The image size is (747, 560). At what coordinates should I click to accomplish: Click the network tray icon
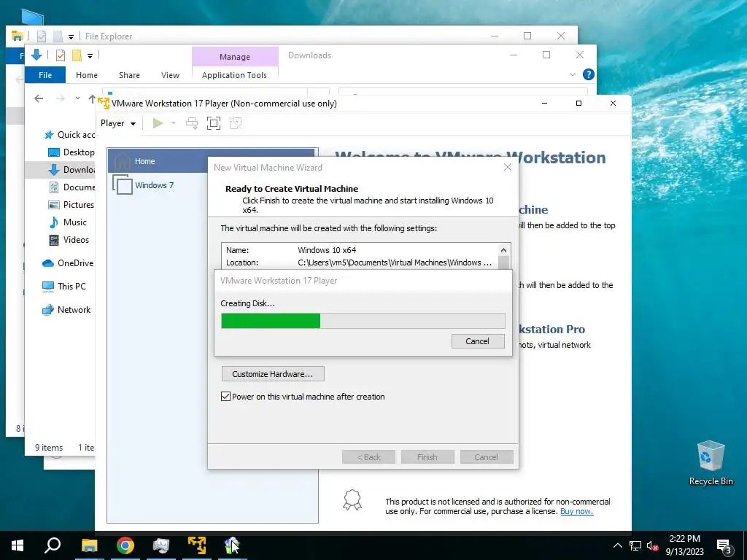[635, 545]
